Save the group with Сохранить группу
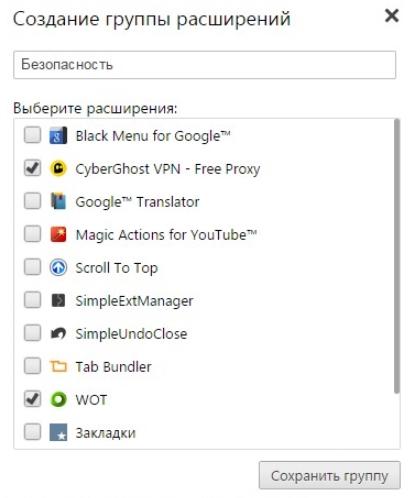This screenshot has width=418, height=498. (x=330, y=475)
